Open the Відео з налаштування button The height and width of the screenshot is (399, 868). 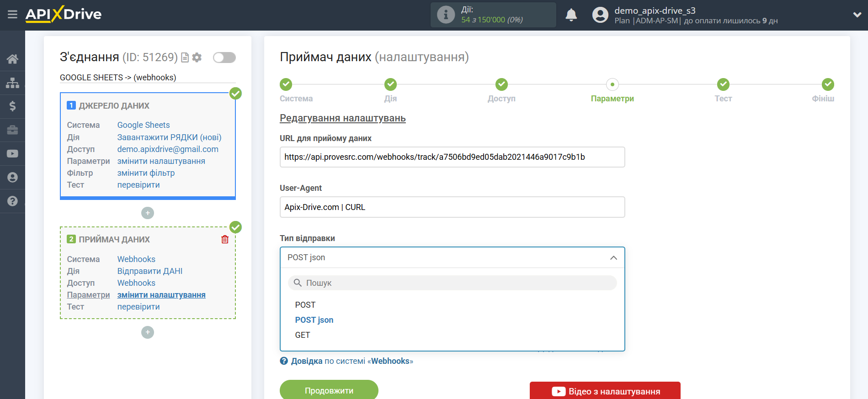[x=605, y=391]
